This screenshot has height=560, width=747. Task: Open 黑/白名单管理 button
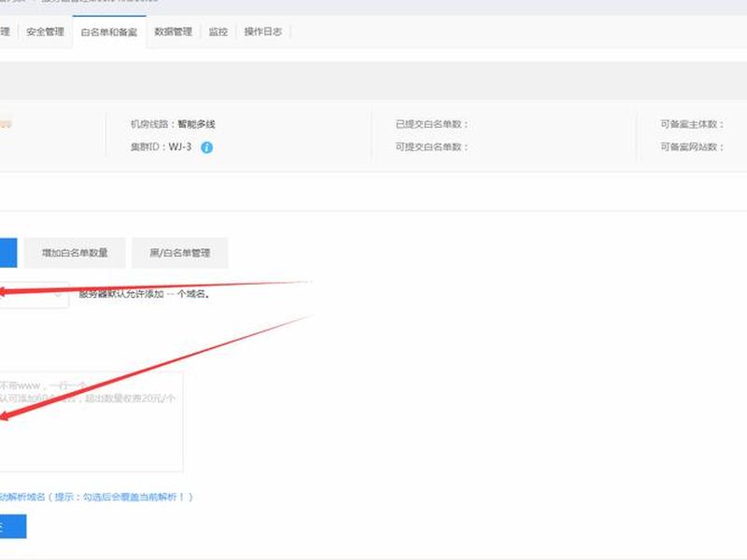pos(180,253)
